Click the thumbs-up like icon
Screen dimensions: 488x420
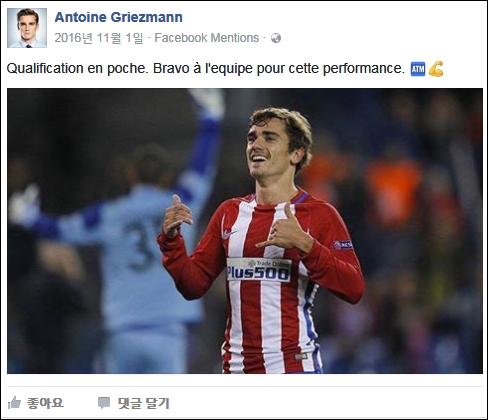pyautogui.click(x=14, y=403)
